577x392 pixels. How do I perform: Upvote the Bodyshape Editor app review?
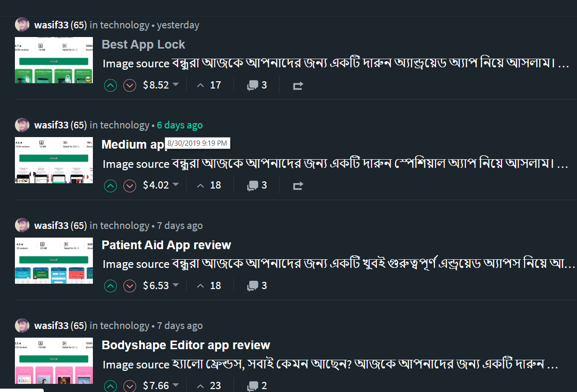pyautogui.click(x=111, y=386)
